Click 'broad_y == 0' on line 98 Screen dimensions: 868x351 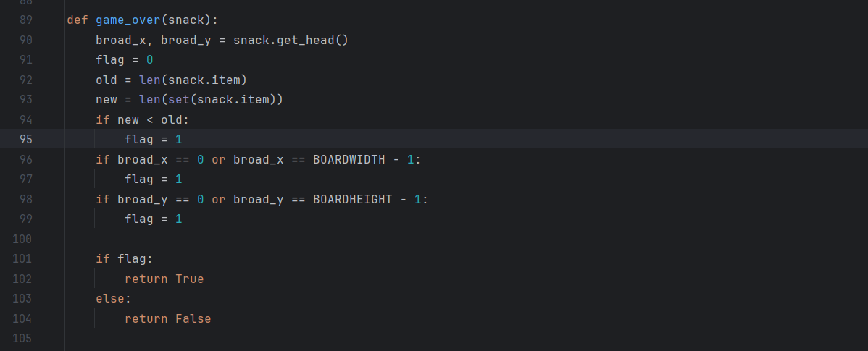click(x=161, y=199)
